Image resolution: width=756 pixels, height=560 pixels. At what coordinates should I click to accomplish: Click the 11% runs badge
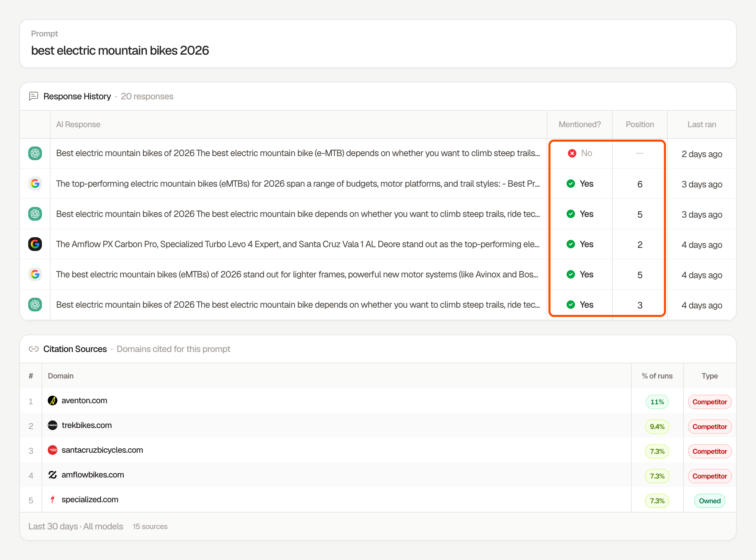[657, 402]
